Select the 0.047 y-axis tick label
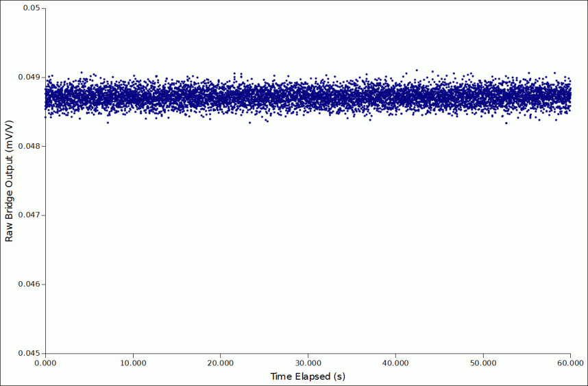This screenshot has width=588, height=386. 29,215
